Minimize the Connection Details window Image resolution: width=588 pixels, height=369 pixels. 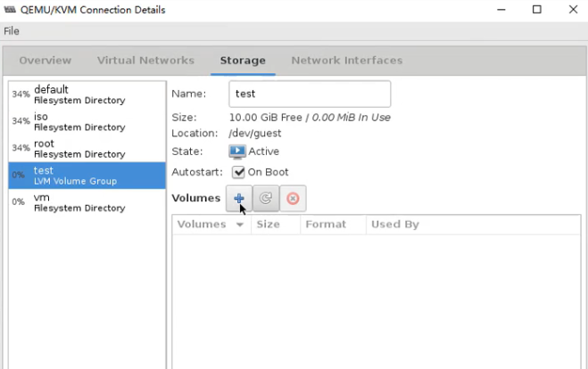[501, 10]
